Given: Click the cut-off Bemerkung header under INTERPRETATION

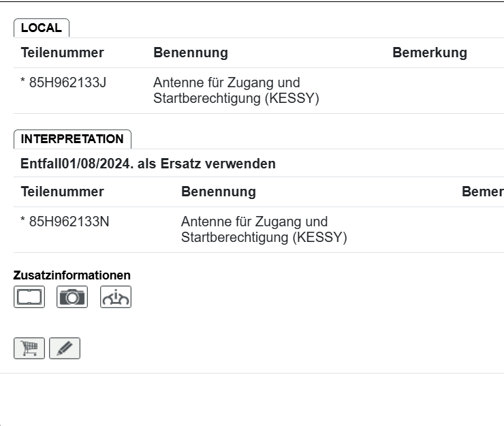Looking at the screenshot, I should (482, 192).
